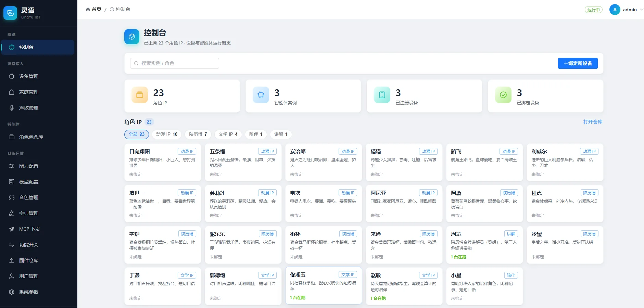
Task: Open the 日向翔阳 character card
Action: pos(163,163)
